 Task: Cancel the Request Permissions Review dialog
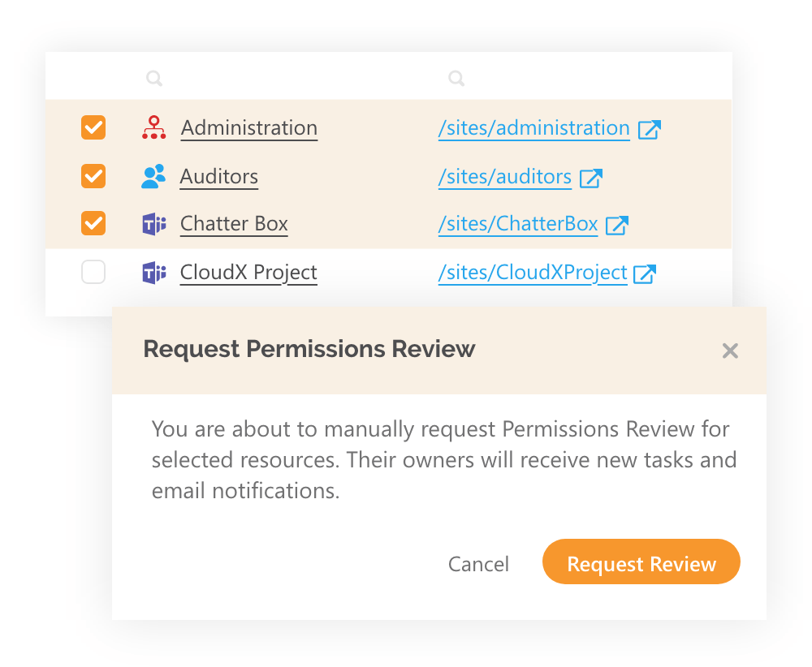[x=478, y=564]
